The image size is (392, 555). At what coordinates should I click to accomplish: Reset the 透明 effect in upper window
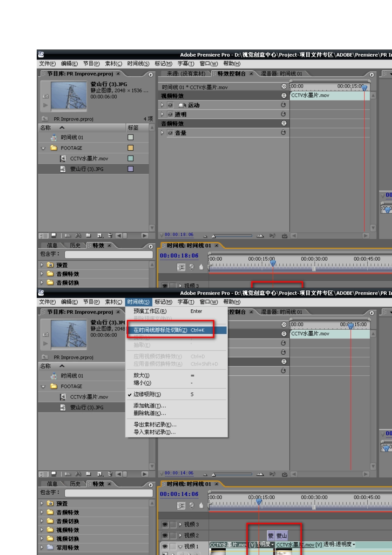click(283, 114)
